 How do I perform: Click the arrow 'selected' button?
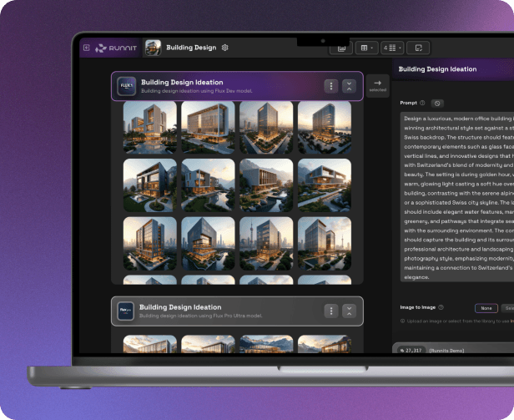tap(377, 85)
